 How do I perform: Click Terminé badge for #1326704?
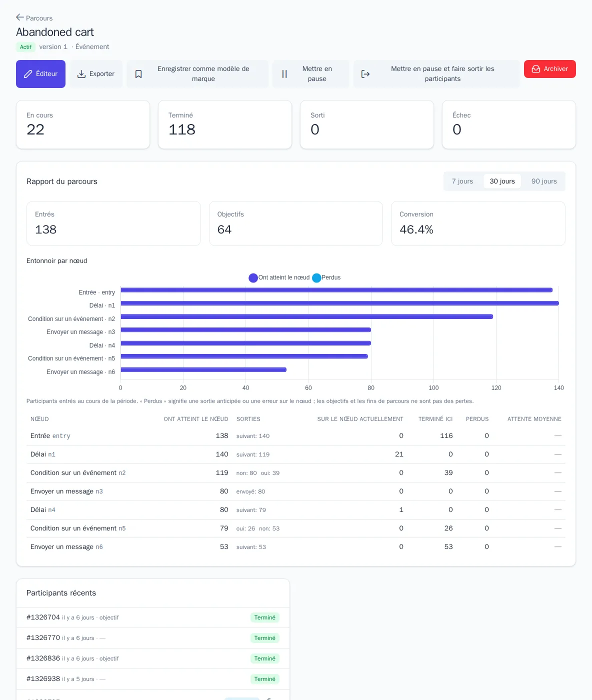pos(264,617)
